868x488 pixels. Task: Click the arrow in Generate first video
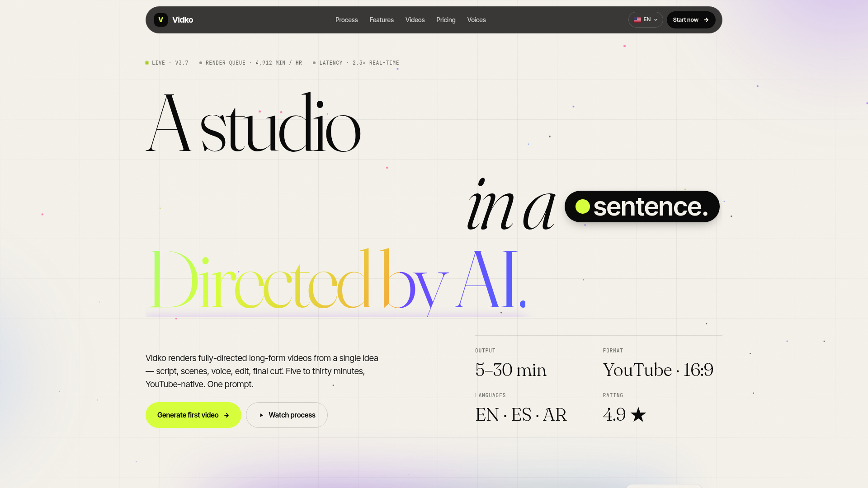click(226, 415)
